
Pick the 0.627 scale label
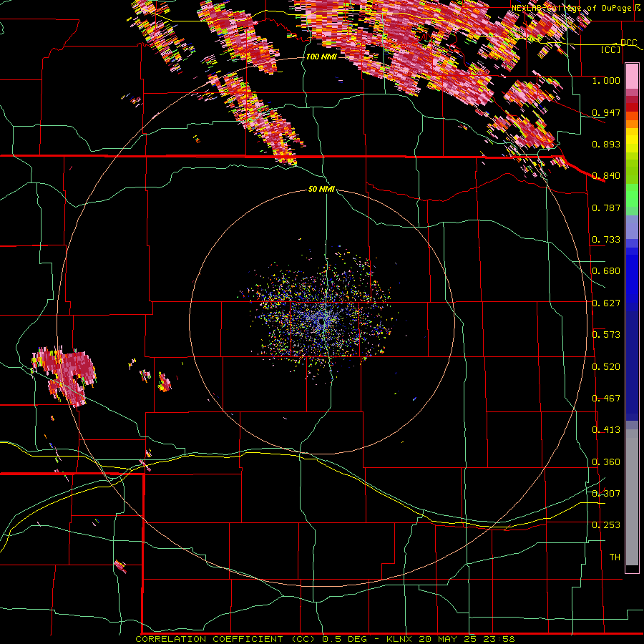pos(606,303)
